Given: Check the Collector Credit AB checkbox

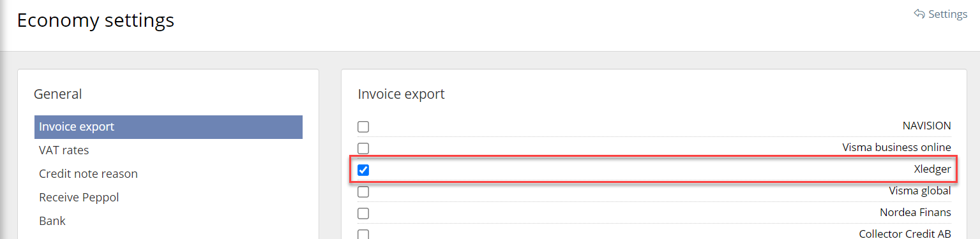Looking at the screenshot, I should point(363,234).
